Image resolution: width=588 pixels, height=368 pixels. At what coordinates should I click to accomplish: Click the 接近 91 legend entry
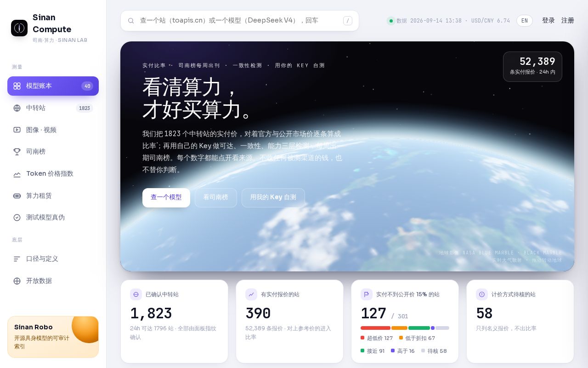point(373,351)
